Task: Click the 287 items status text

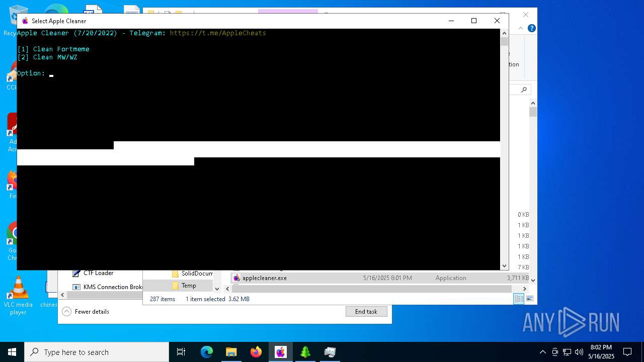Action: 163,299
